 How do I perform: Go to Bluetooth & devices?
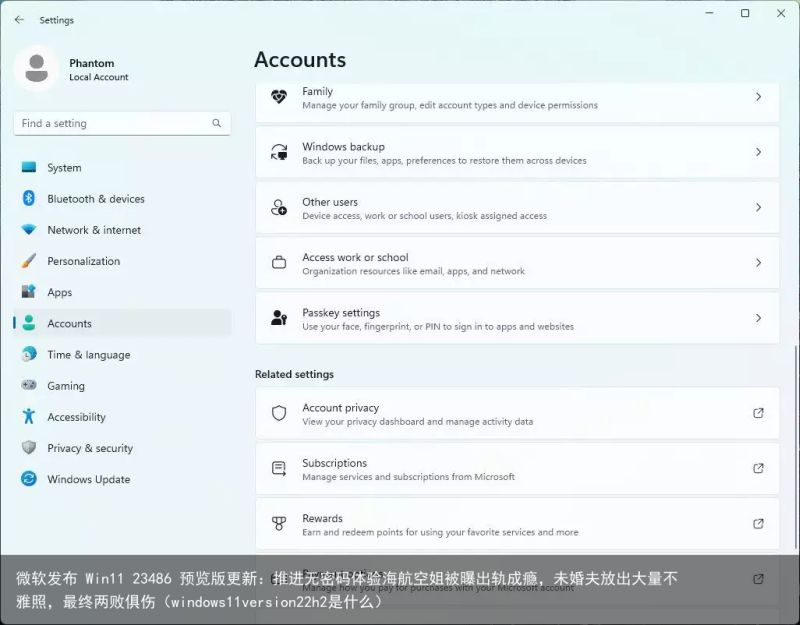[x=122, y=198]
